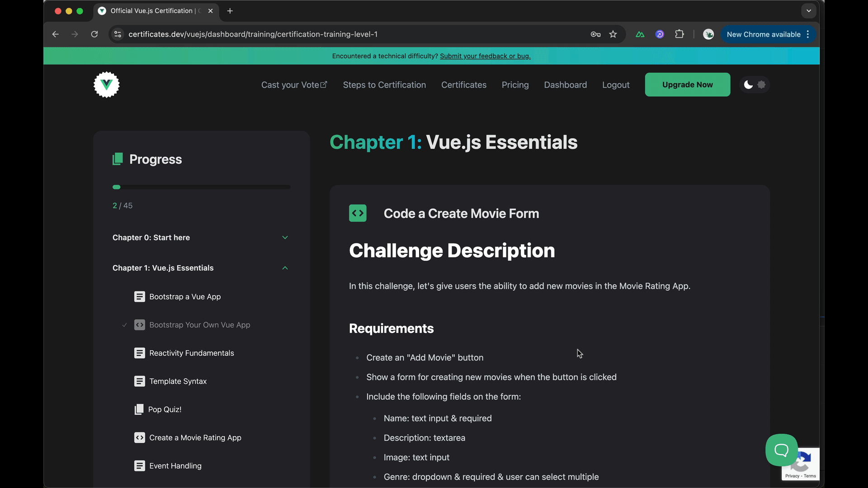
Task: Click the Reactivity Fundamentals lesson icon
Action: tap(140, 353)
